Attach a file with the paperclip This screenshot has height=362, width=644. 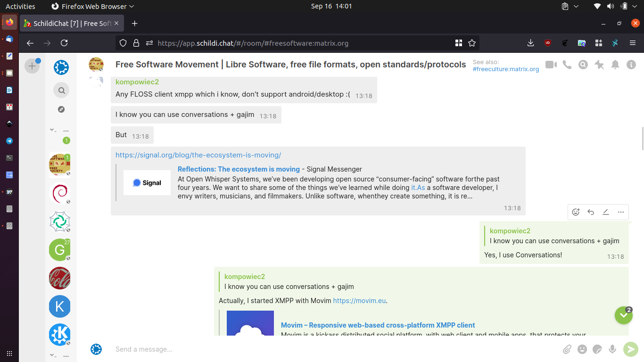coord(567,349)
